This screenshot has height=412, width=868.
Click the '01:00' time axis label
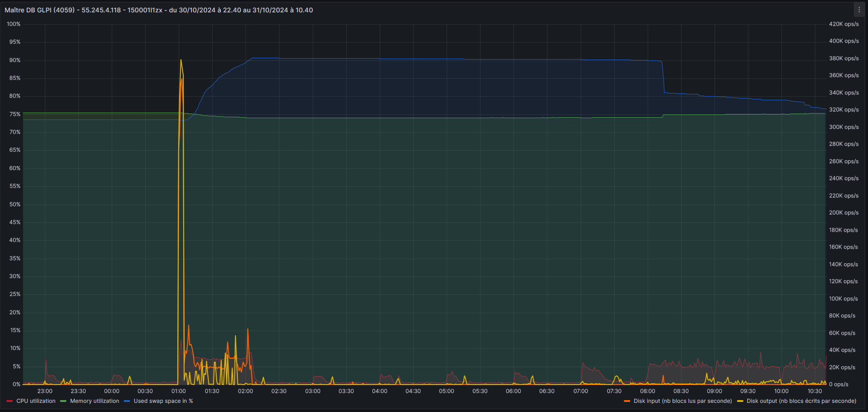179,391
